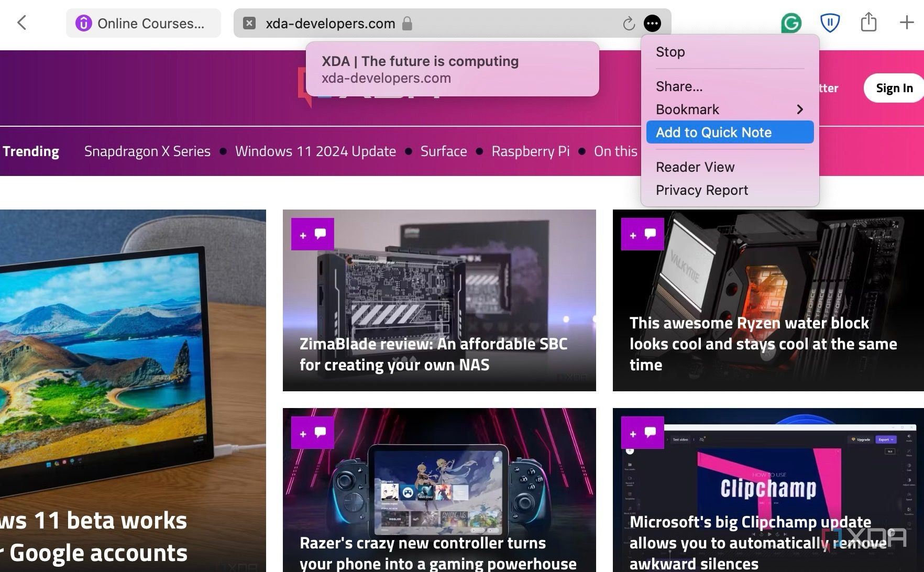The width and height of the screenshot is (924, 572).
Task: Open the Grammarly extension icon
Action: click(791, 23)
